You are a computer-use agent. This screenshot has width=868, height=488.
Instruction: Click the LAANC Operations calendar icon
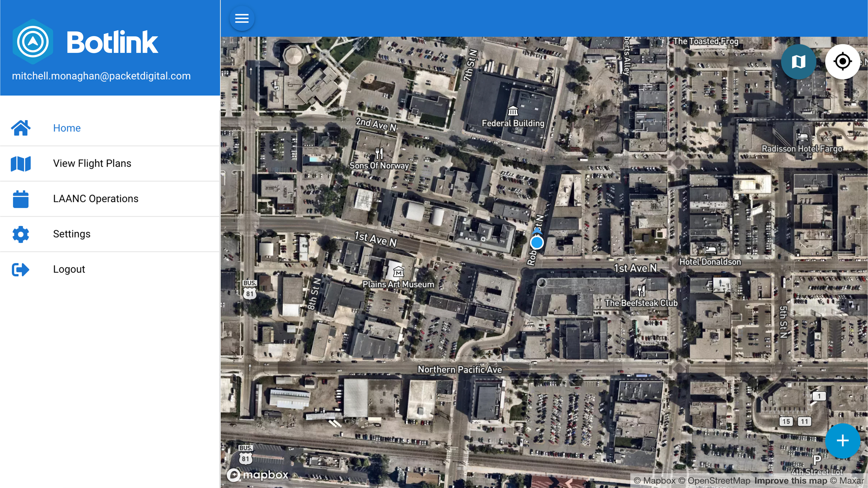click(x=21, y=199)
